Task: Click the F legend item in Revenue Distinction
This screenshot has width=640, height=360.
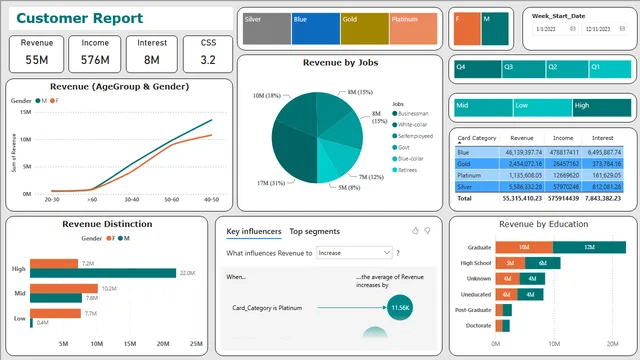Action: coord(111,238)
